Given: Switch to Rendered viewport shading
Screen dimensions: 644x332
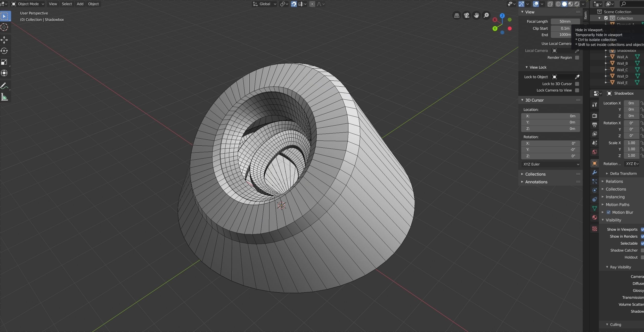Looking at the screenshot, I should [x=577, y=4].
